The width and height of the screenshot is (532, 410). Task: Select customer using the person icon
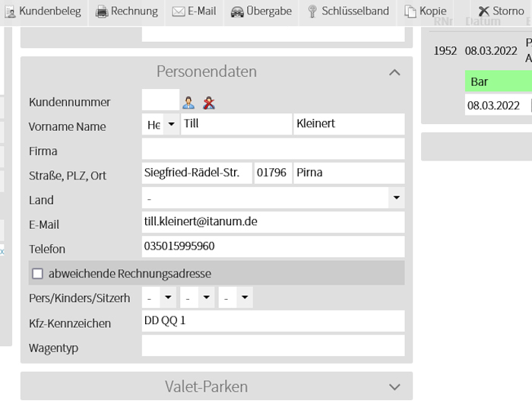[188, 103]
